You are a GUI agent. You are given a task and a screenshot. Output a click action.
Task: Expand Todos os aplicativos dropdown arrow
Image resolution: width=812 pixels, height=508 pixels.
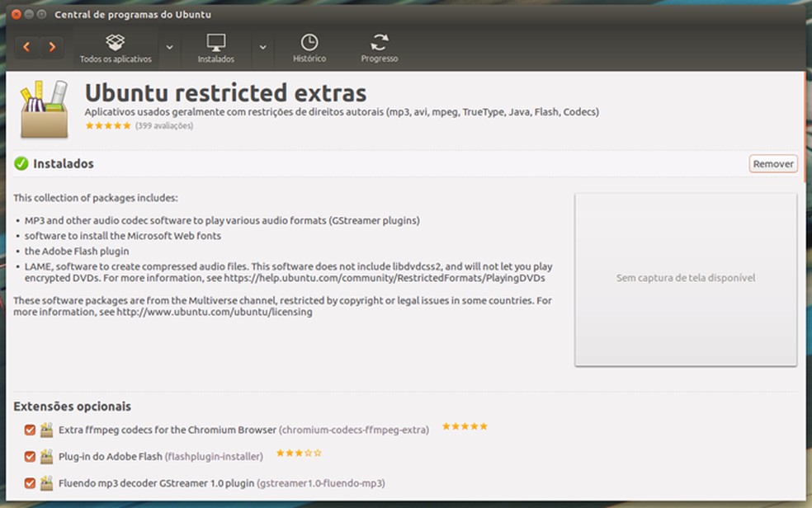170,48
